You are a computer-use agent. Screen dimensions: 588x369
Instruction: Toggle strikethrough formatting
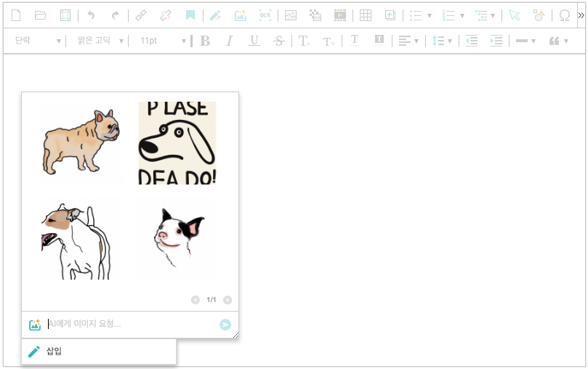tap(279, 41)
